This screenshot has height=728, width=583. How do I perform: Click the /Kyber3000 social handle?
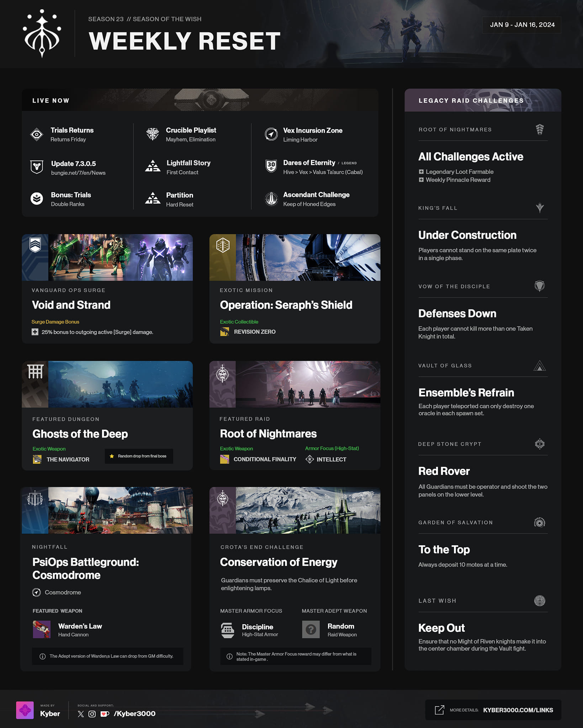coord(134,714)
